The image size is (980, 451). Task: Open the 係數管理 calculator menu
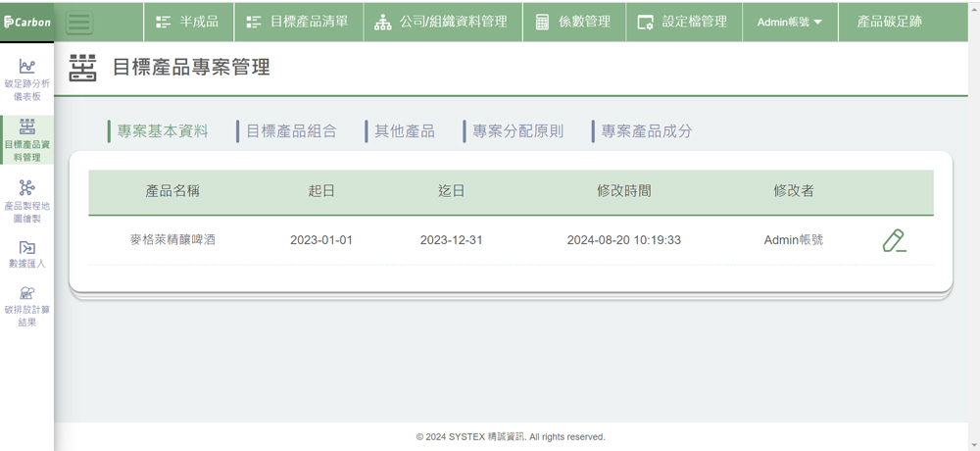(573, 22)
